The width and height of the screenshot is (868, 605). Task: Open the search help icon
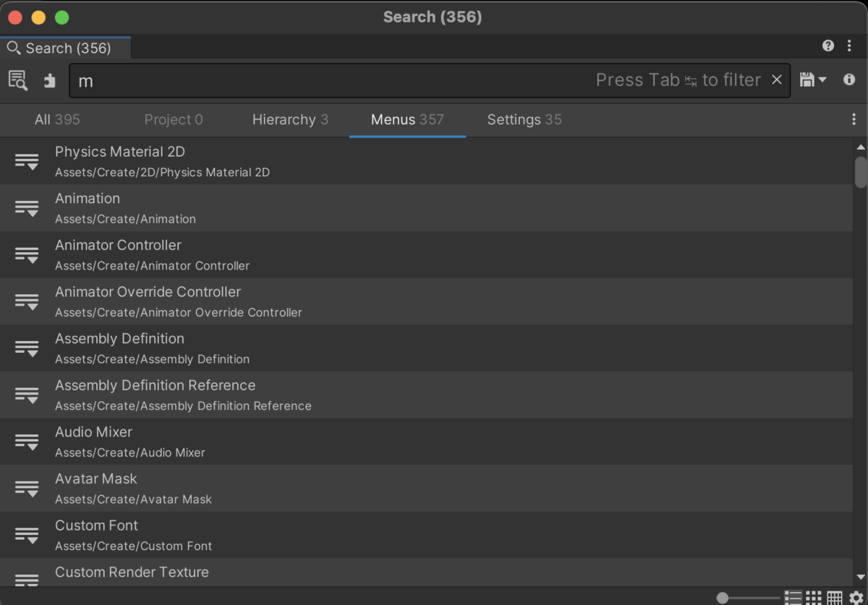point(828,46)
